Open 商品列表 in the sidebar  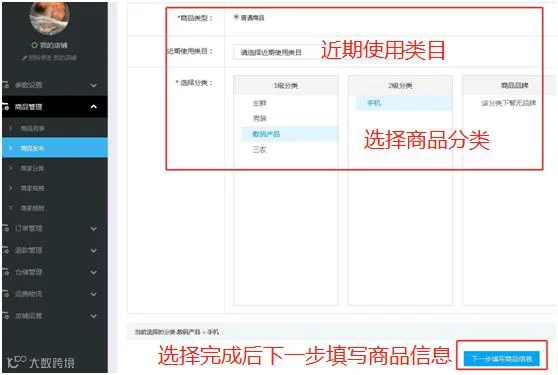pyautogui.click(x=55, y=128)
